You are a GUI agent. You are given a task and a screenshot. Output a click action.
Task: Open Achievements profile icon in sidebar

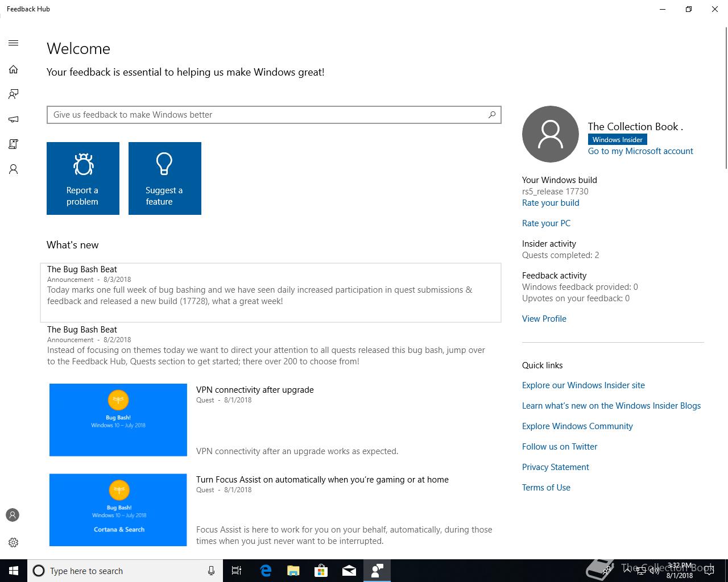[14, 169]
